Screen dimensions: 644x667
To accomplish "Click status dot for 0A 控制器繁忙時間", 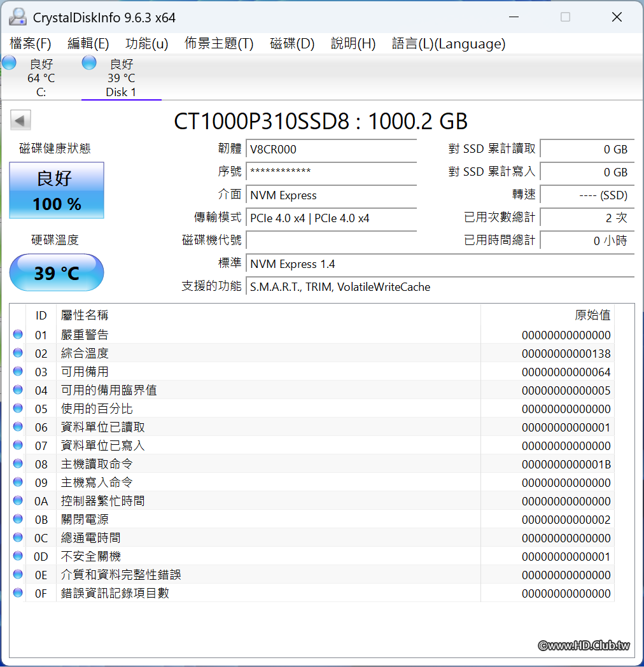I will coord(18,500).
